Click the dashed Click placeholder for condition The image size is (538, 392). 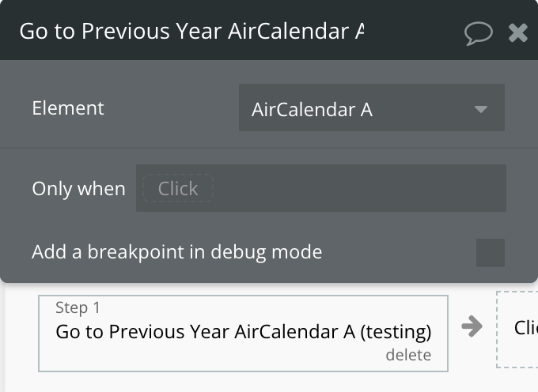pos(178,188)
